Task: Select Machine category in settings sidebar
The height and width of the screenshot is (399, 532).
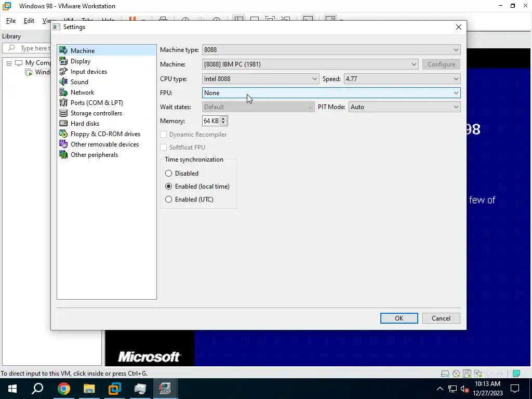Action: [107, 50]
